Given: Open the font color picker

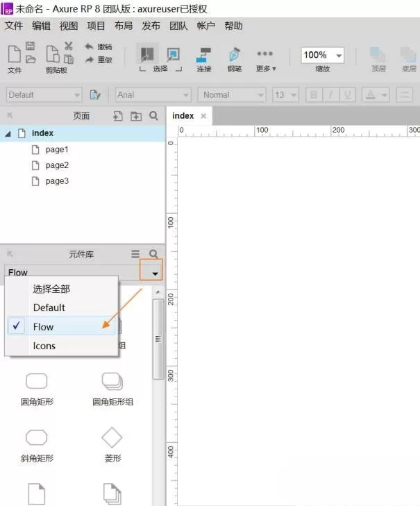Looking at the screenshot, I should click(x=375, y=95).
